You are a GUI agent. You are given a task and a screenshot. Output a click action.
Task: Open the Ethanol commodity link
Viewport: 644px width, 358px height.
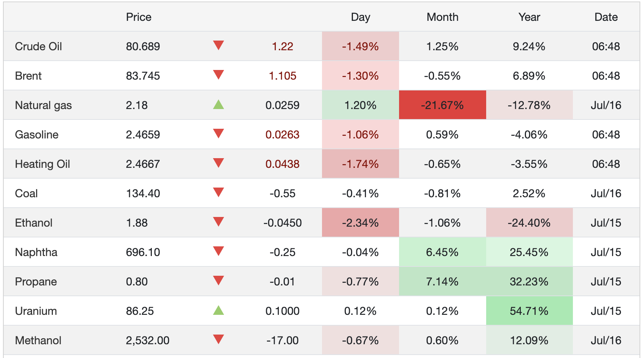coord(34,223)
